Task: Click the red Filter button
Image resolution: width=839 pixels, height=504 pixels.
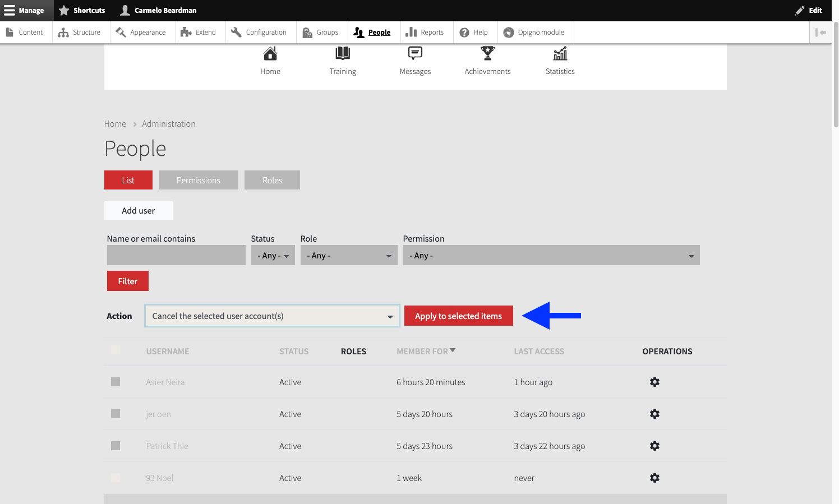Action: 128,281
